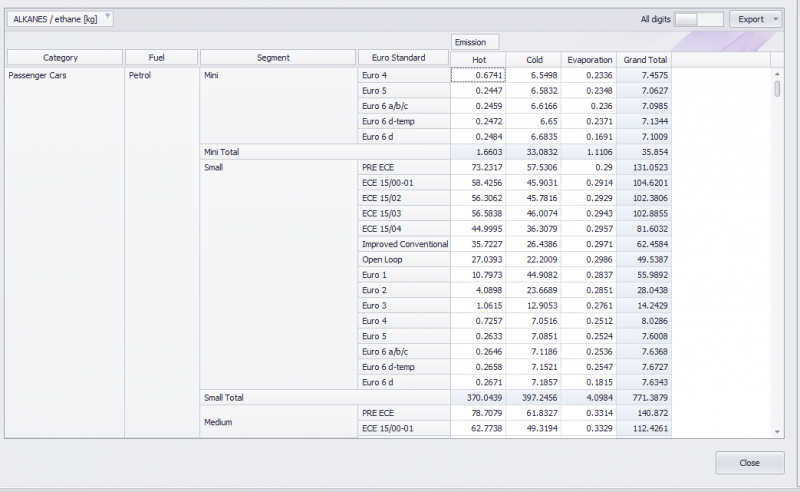Click the Export button
Viewport: 800px width, 492px height.
coord(749,19)
